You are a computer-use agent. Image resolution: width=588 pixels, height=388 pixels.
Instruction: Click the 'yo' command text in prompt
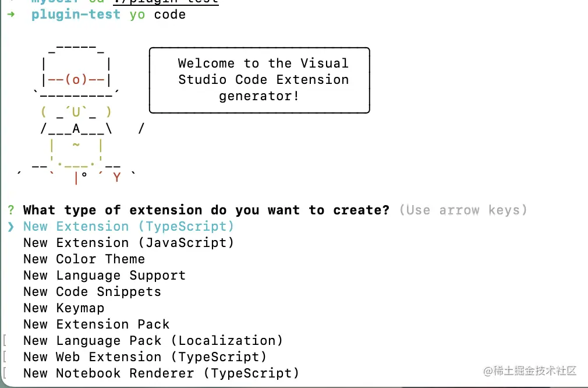[137, 15]
